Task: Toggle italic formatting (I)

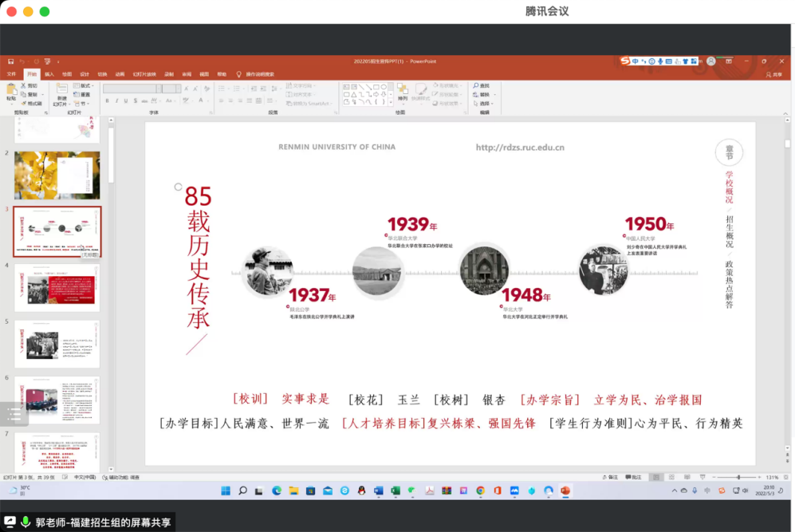Action: (116, 101)
